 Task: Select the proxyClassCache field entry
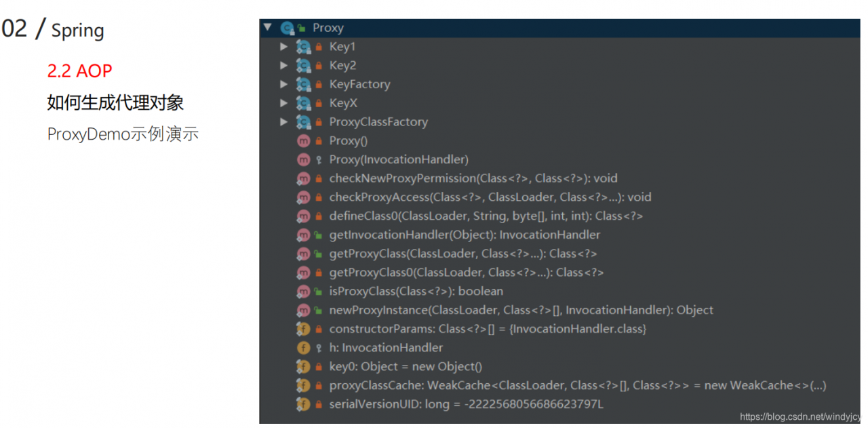click(577, 385)
